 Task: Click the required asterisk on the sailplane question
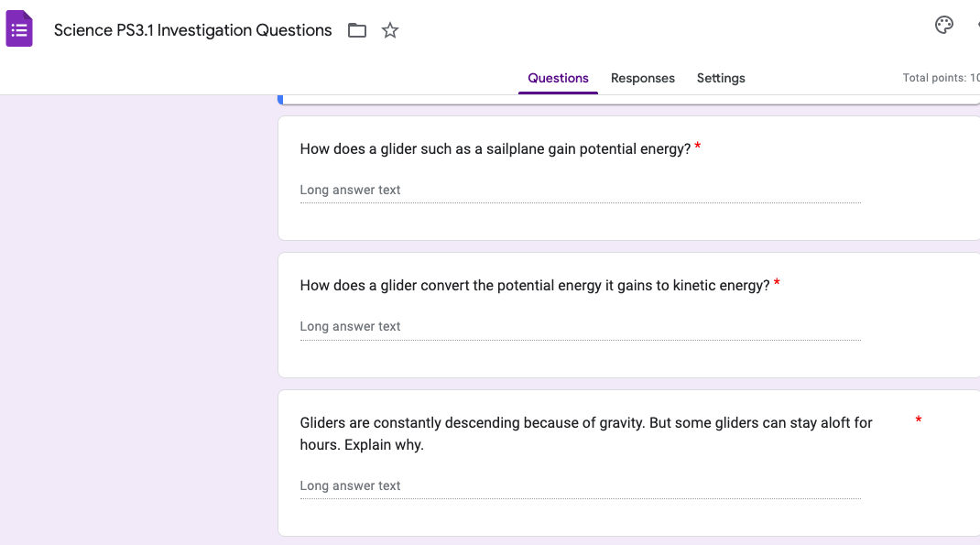click(697, 145)
